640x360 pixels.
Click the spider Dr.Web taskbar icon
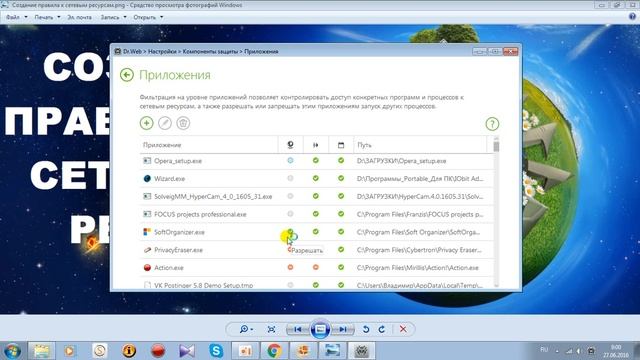click(361, 351)
